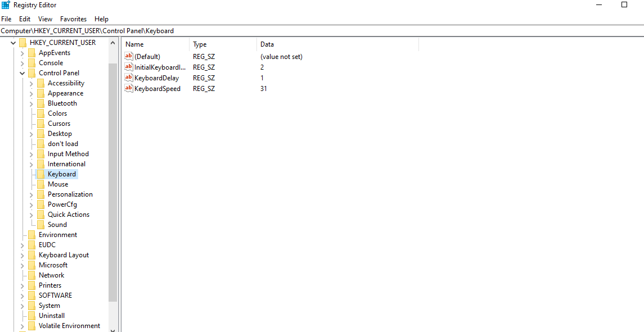Click the HKEY_CURRENT_USER folder icon
Image resolution: width=644 pixels, height=332 pixels.
23,43
